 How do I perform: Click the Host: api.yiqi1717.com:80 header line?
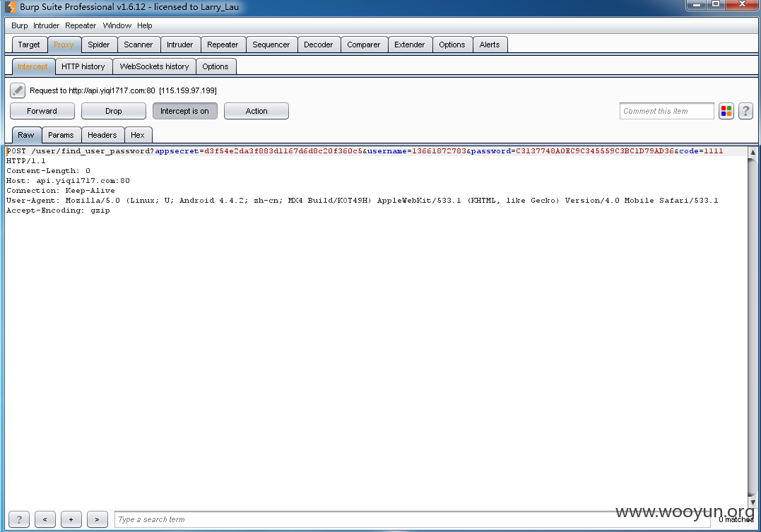[68, 181]
